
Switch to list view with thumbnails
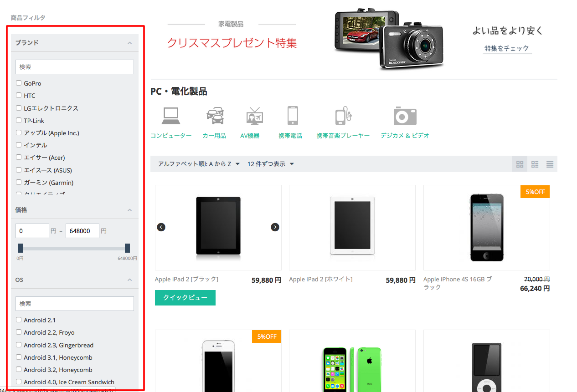tap(535, 164)
